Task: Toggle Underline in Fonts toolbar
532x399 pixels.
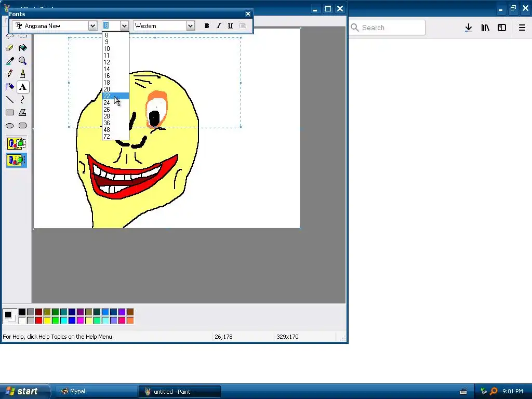Action: 230,26
